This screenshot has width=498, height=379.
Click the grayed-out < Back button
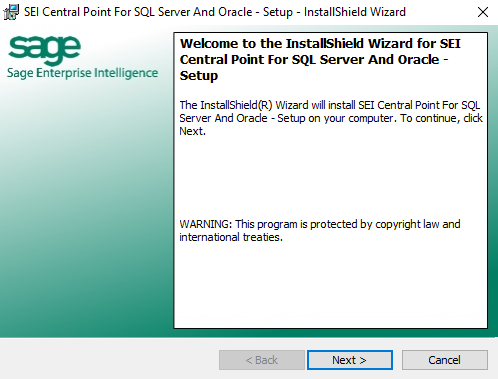point(262,360)
